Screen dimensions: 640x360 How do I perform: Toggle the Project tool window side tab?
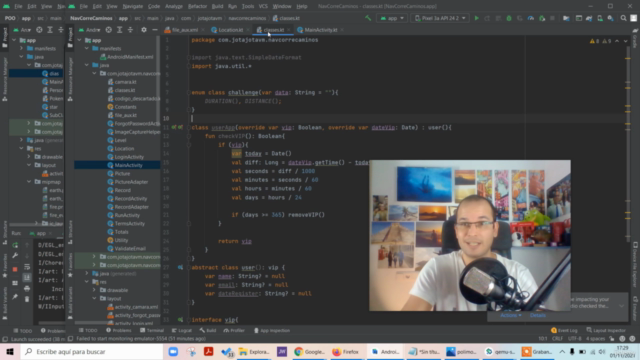pos(70,37)
